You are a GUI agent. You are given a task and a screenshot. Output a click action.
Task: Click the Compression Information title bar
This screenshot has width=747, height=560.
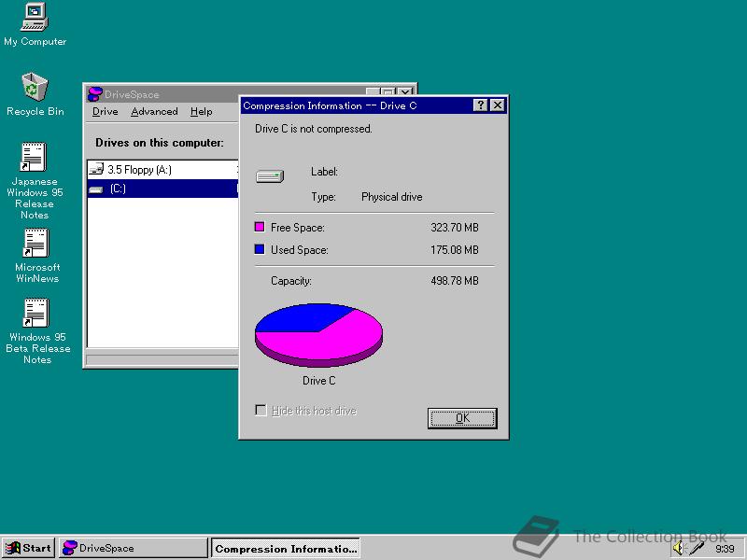coord(358,105)
